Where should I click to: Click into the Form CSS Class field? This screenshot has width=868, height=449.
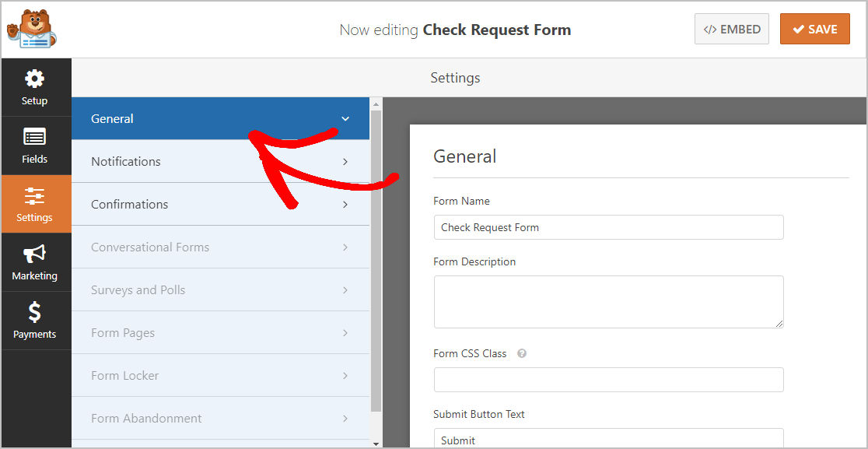tap(608, 380)
